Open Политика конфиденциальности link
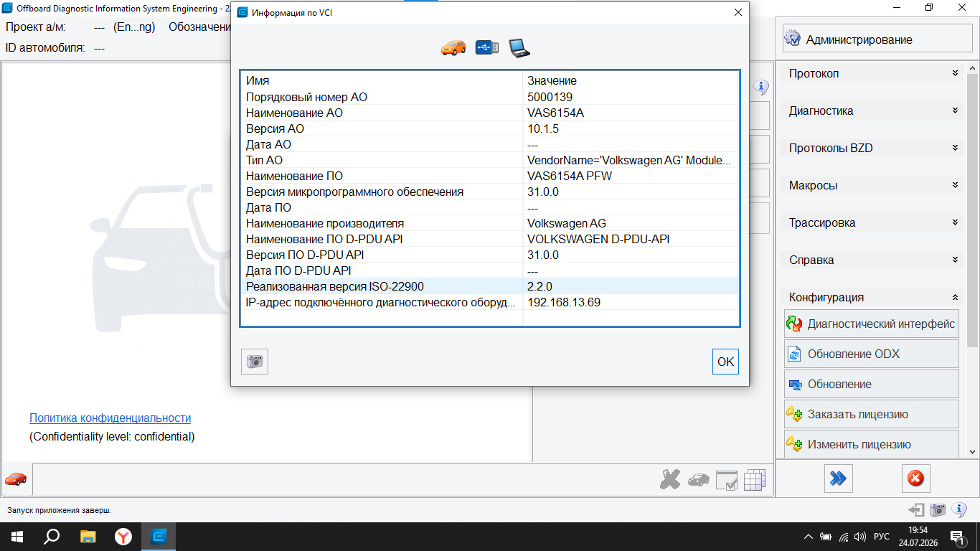The width and height of the screenshot is (980, 551). point(110,418)
